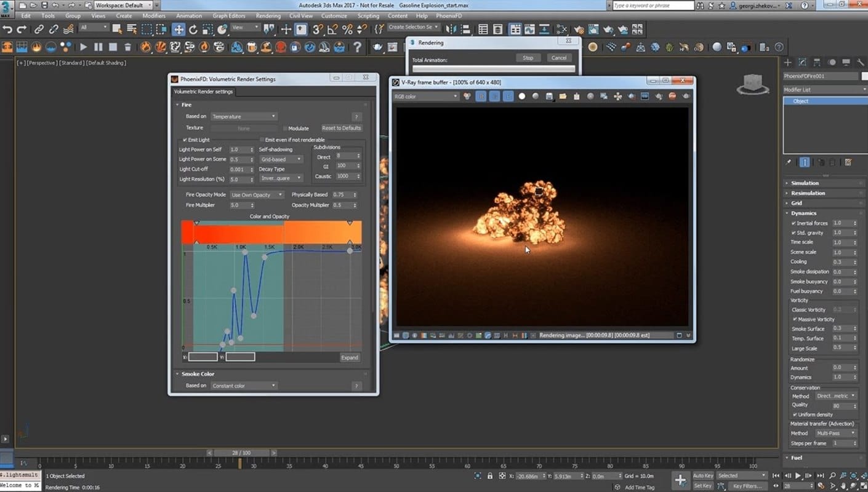The image size is (868, 492).
Task: Play the animation in timeline controls
Action: coord(798,475)
